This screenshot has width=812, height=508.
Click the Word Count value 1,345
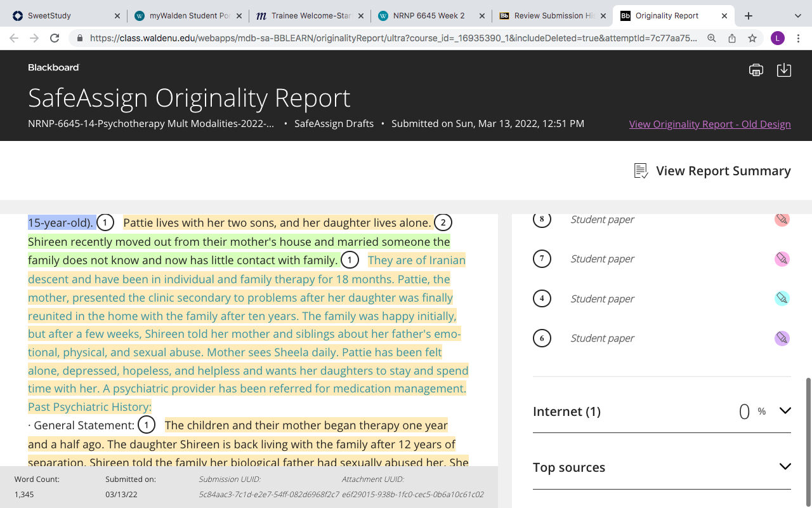pyautogui.click(x=24, y=494)
